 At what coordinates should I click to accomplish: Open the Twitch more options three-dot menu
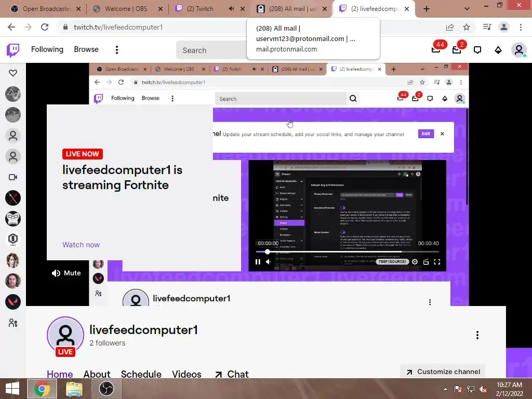(x=117, y=50)
